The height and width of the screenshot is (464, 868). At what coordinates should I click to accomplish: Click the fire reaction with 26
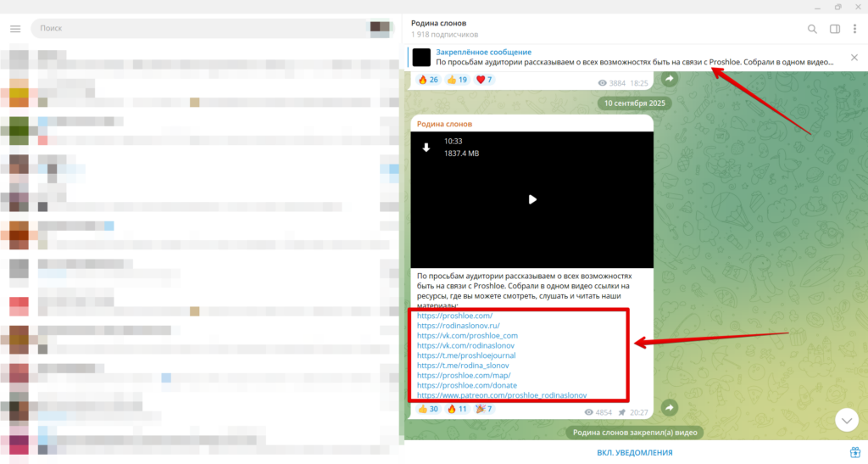pos(428,80)
